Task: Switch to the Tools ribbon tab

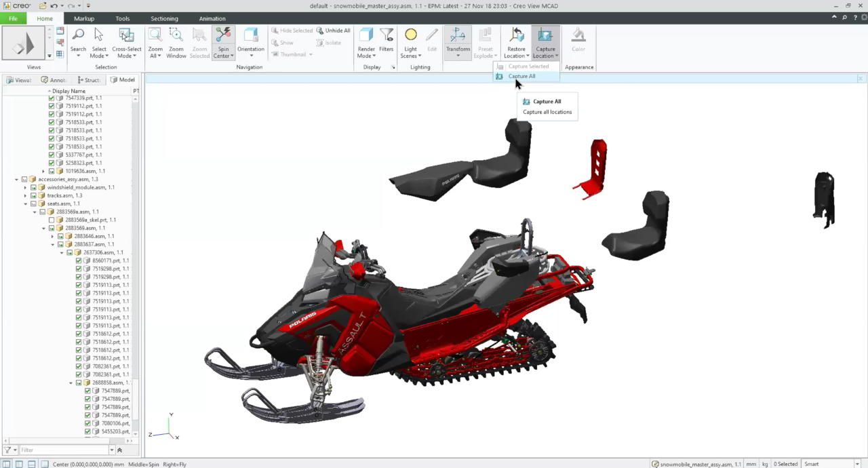Action: 123,18
